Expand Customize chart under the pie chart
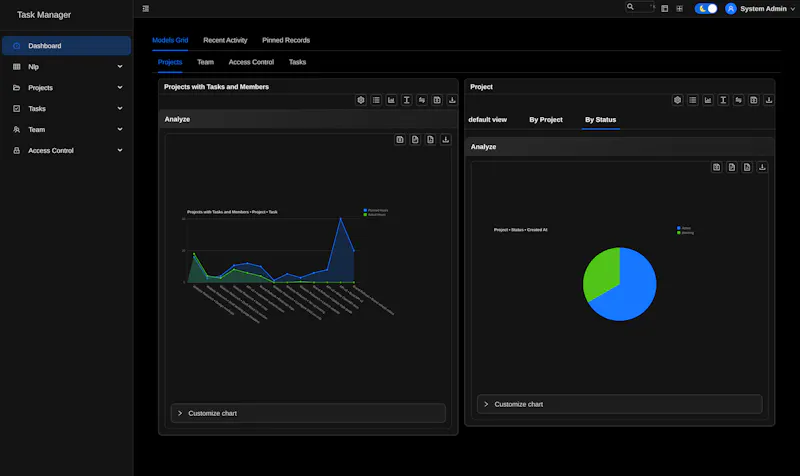 [619, 404]
